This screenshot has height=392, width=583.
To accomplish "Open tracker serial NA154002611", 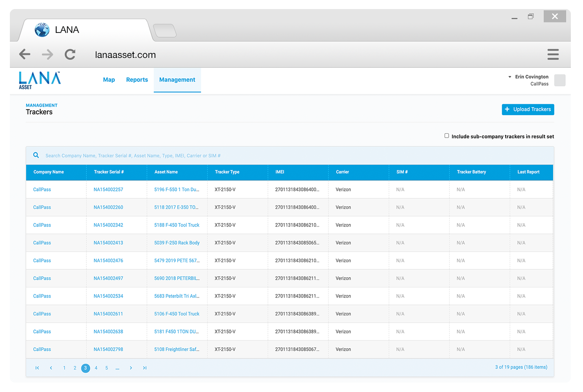I will [x=108, y=314].
